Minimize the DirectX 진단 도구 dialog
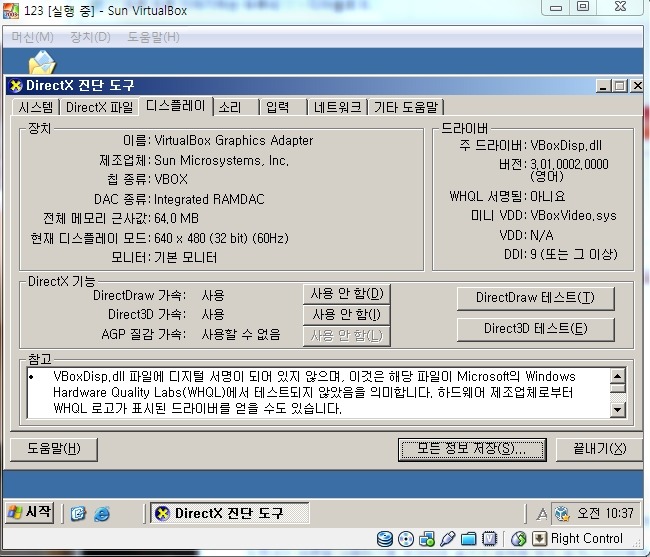The image size is (650, 557). click(x=604, y=86)
